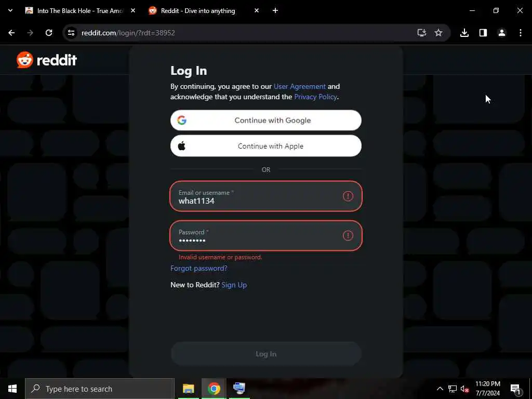Open the User Agreement link

300,87
